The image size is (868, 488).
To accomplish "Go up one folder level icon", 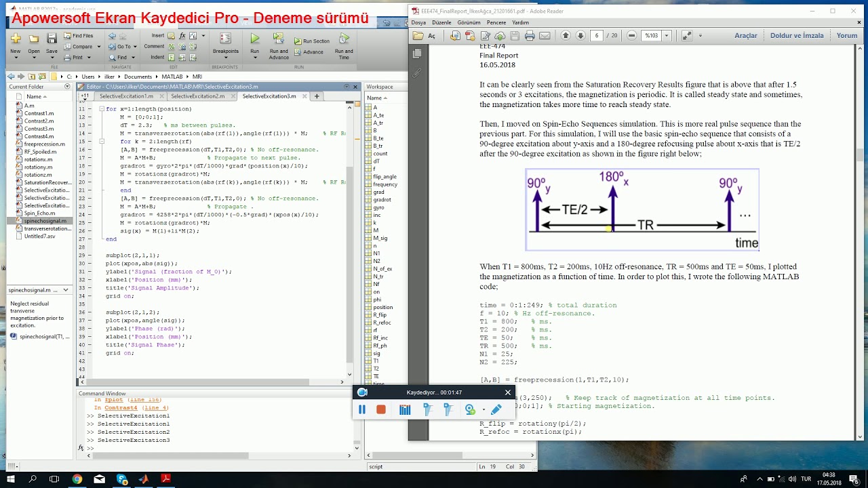I will [x=31, y=77].
